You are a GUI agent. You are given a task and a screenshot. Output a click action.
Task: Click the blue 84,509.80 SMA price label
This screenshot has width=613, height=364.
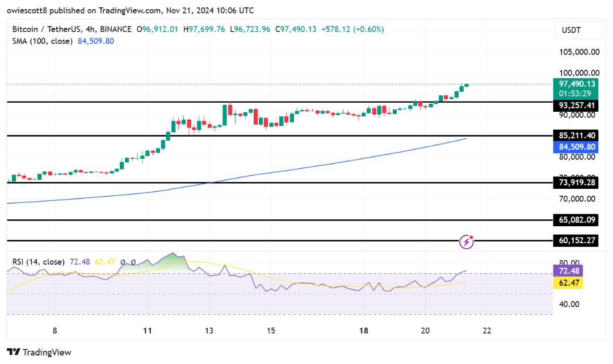pyautogui.click(x=576, y=146)
